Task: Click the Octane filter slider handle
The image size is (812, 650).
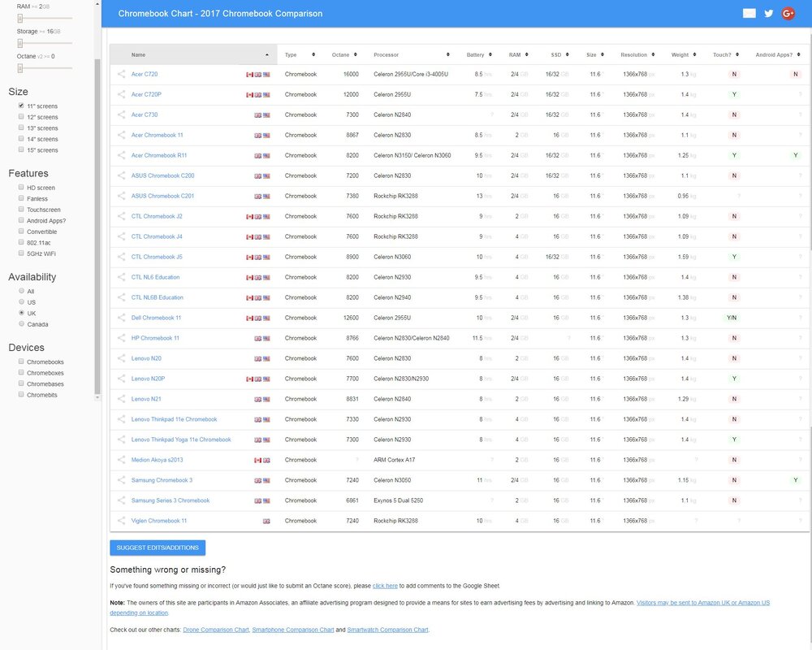Action: [x=20, y=68]
